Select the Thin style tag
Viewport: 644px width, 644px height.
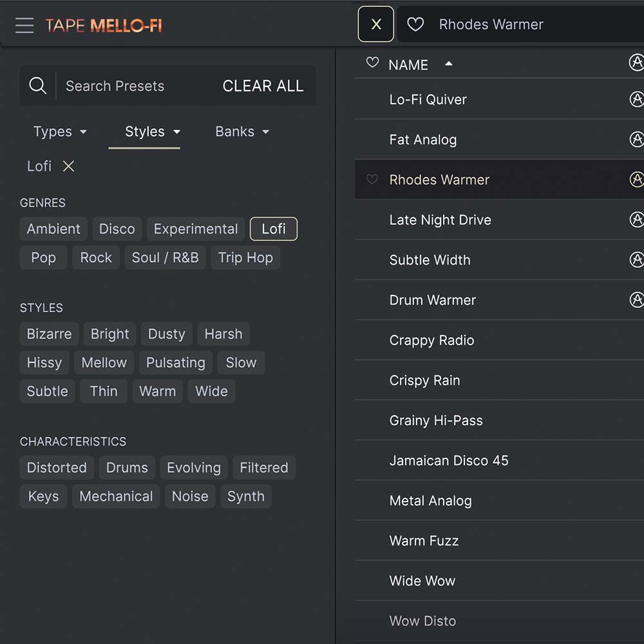[x=104, y=391]
